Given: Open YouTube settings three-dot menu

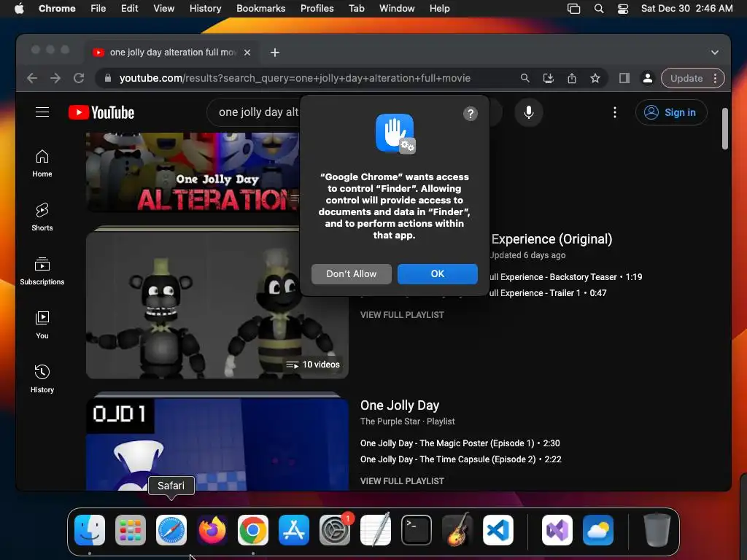Looking at the screenshot, I should pos(614,112).
